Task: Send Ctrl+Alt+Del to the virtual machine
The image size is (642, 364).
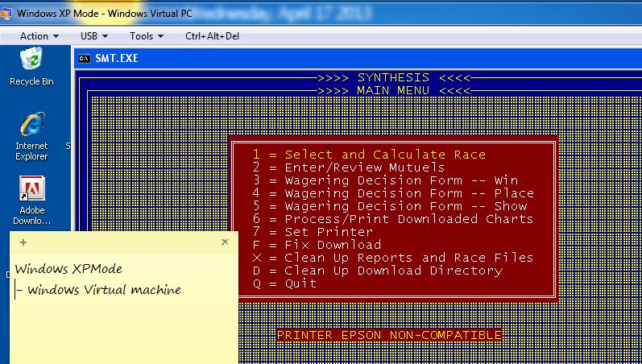Action: click(212, 36)
